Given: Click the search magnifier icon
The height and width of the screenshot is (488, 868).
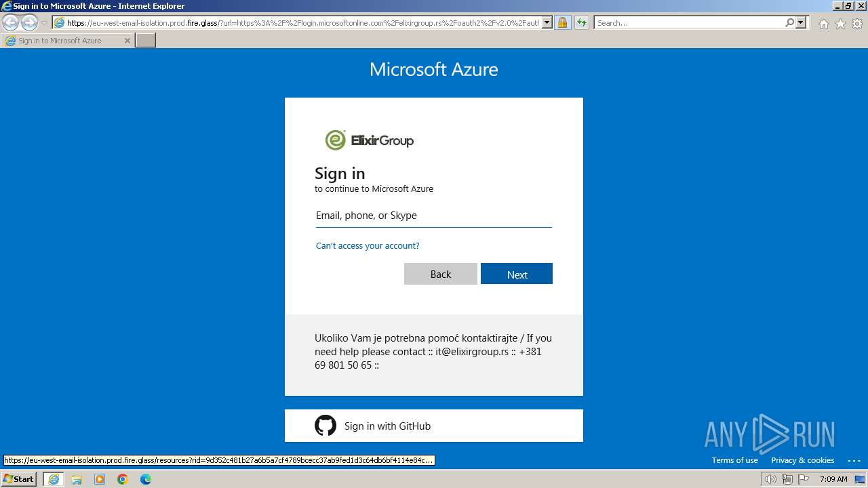Looking at the screenshot, I should (789, 22).
